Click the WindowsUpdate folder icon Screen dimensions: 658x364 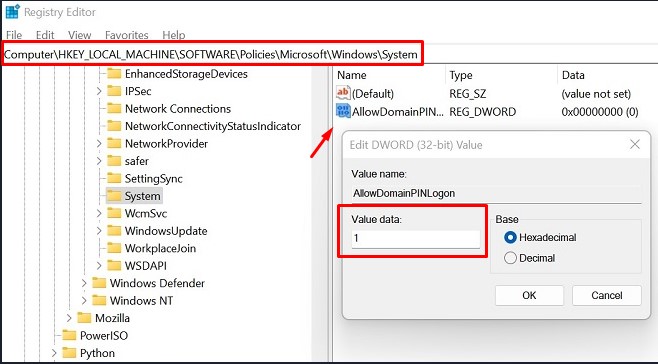point(114,231)
